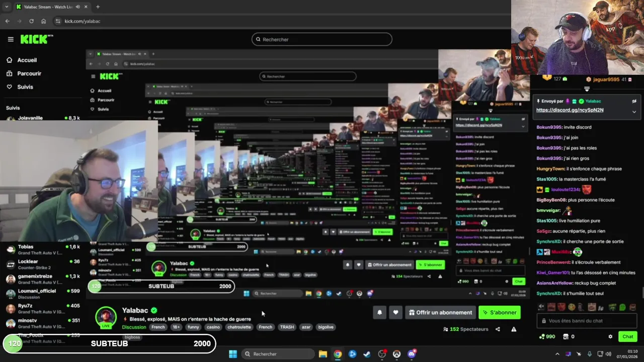644x362 pixels.
Task: Click the Yalabac channel name
Action: pos(135,311)
